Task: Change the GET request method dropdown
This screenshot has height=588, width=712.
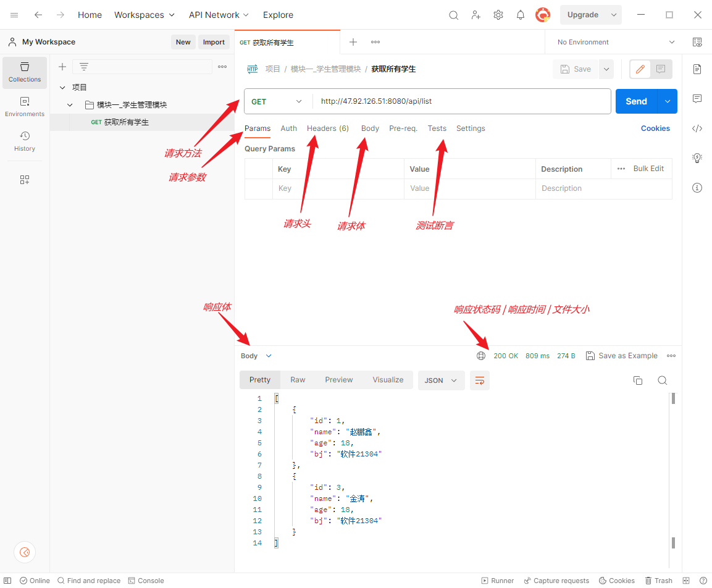Action: click(277, 101)
